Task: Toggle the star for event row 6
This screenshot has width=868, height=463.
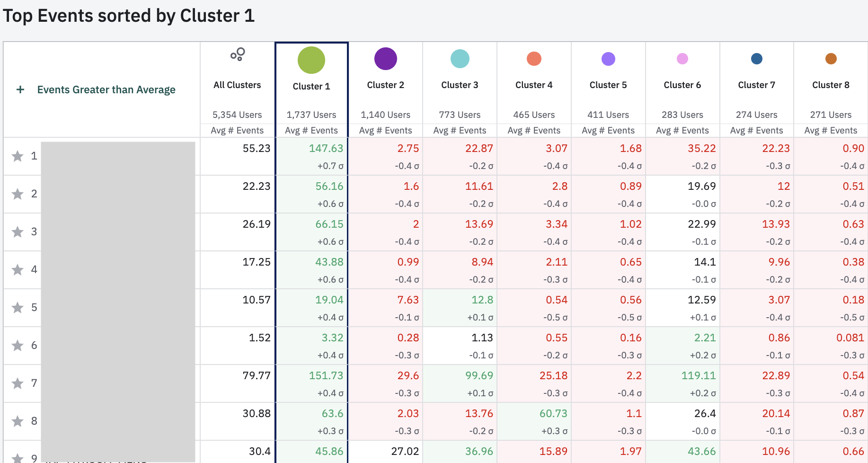Action: [x=18, y=346]
